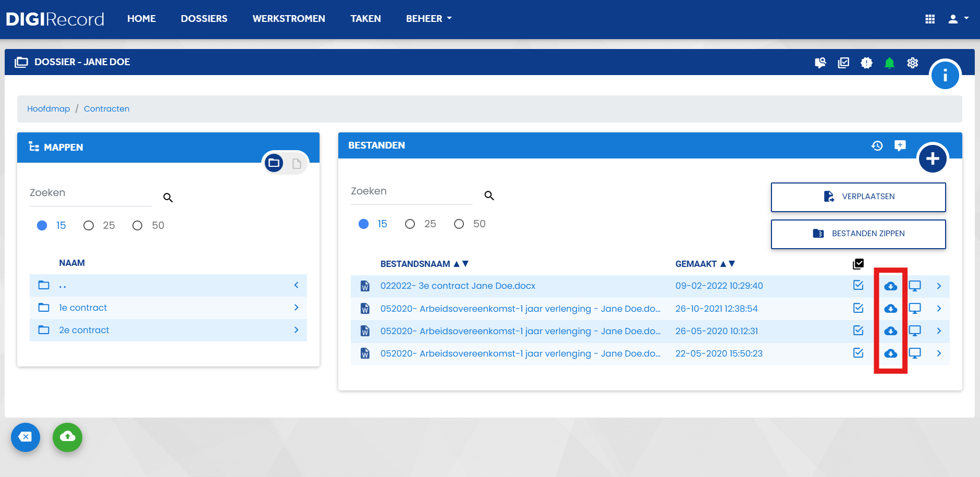Viewport: 980px width, 477px height.
Task: Click the add comment icon in Bestanden header
Action: 900,145
